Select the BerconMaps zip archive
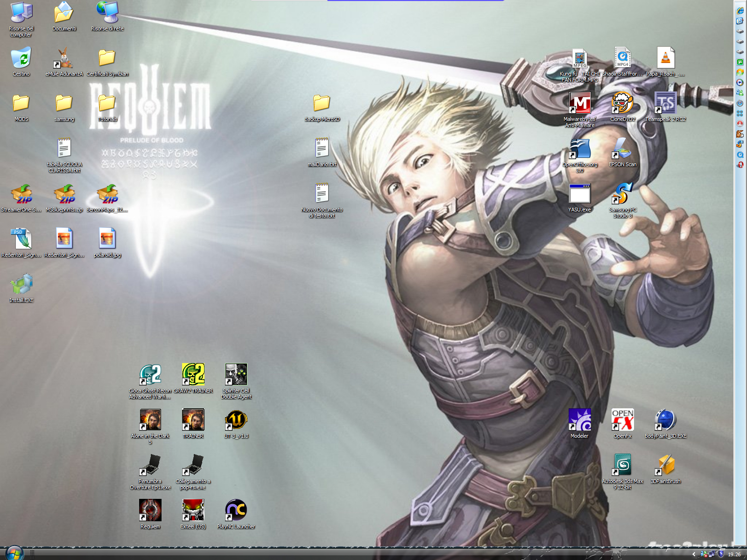Image resolution: width=747 pixels, height=560 pixels. 107,198
